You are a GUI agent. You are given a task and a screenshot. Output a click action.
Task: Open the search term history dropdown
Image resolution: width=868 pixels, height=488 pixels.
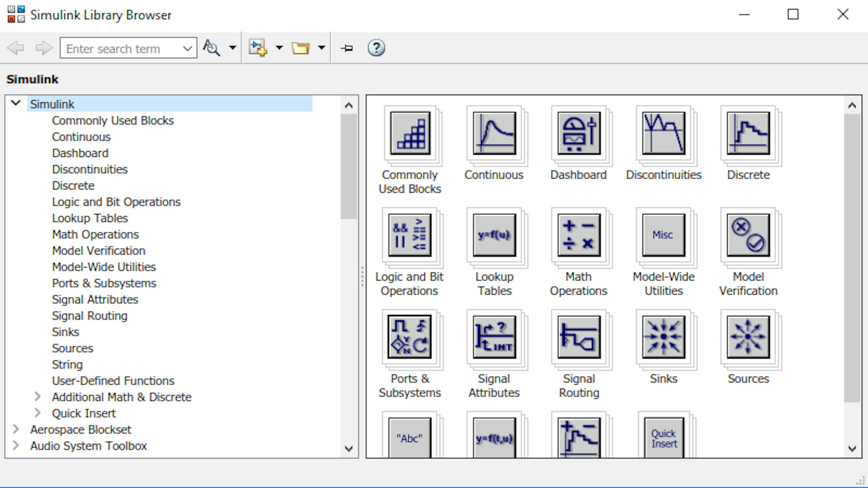[x=187, y=48]
